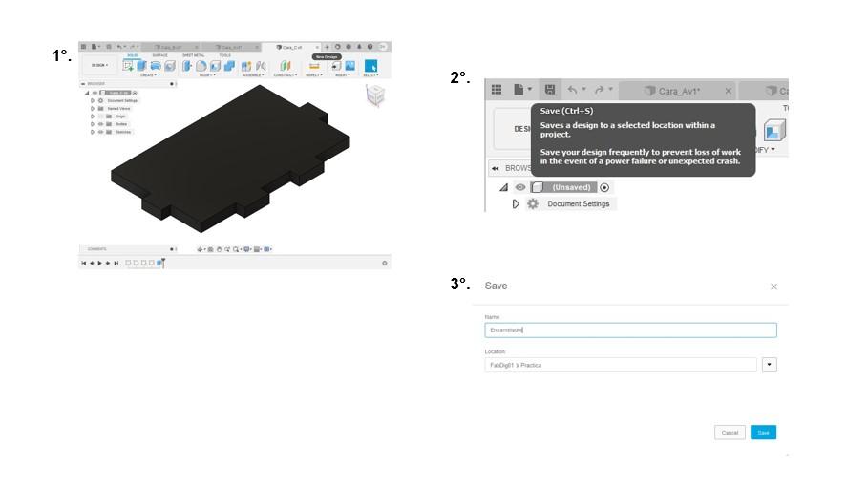
Task: Switch to the Cara_Av1* tab in screenshot 2
Action: click(679, 91)
